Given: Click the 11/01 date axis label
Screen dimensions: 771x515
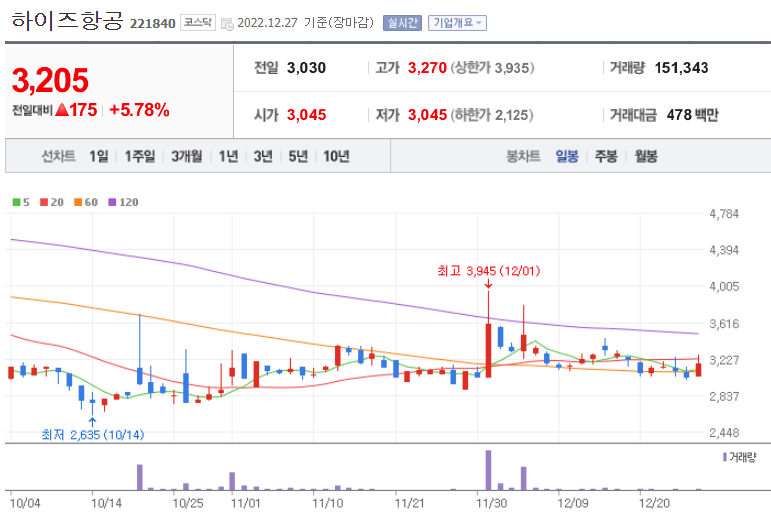Looking at the screenshot, I should point(245,503).
